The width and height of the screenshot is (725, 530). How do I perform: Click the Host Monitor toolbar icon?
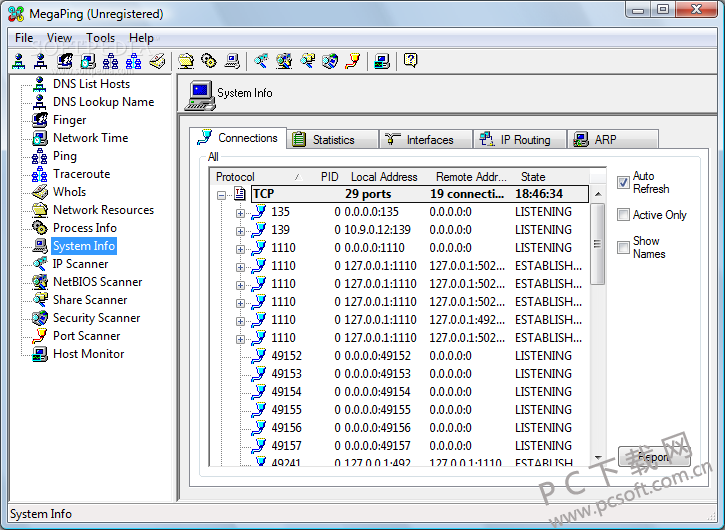382,61
